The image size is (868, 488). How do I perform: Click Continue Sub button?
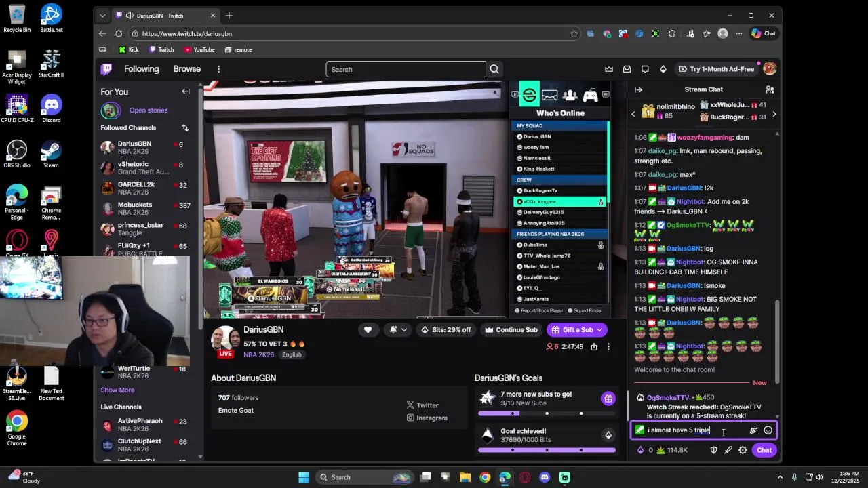click(x=511, y=330)
